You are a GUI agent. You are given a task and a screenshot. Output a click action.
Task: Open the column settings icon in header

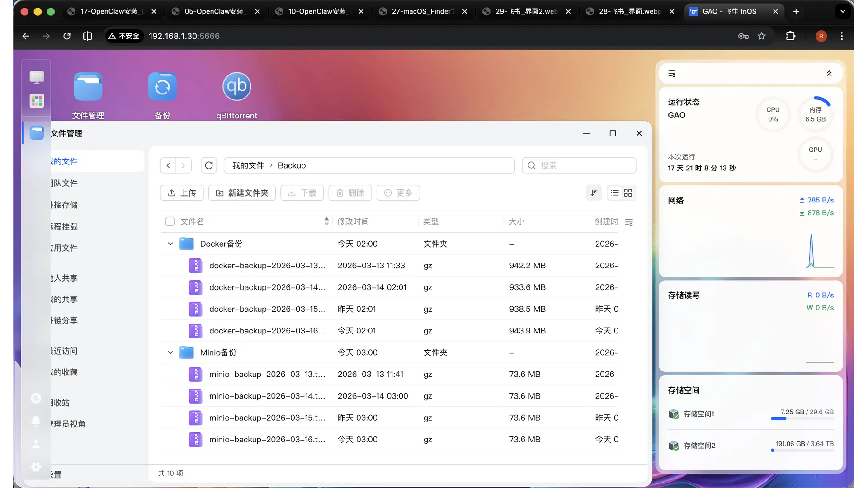629,222
